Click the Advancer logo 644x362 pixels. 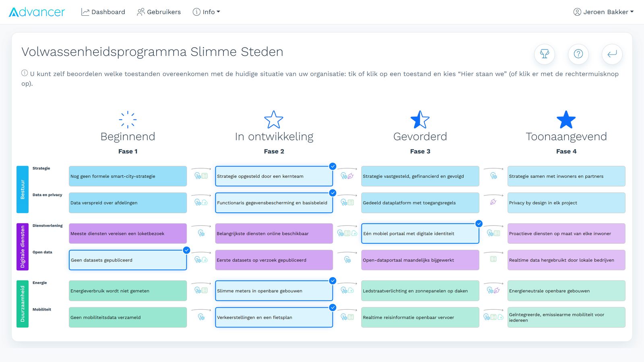pyautogui.click(x=37, y=12)
